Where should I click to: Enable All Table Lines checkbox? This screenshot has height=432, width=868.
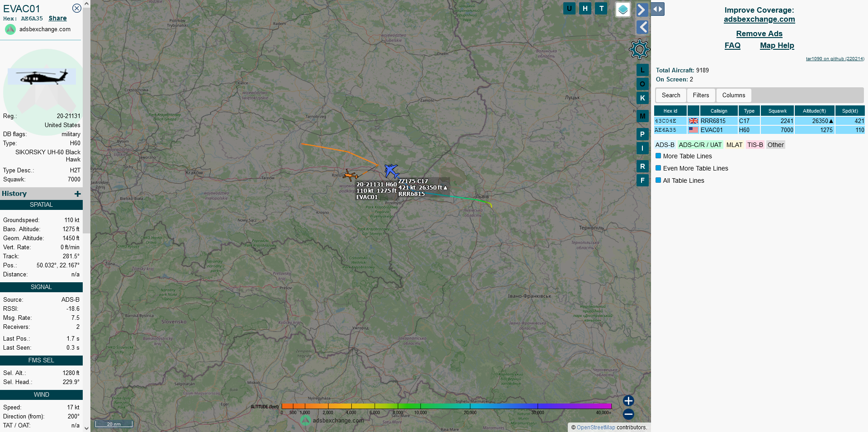click(x=658, y=180)
